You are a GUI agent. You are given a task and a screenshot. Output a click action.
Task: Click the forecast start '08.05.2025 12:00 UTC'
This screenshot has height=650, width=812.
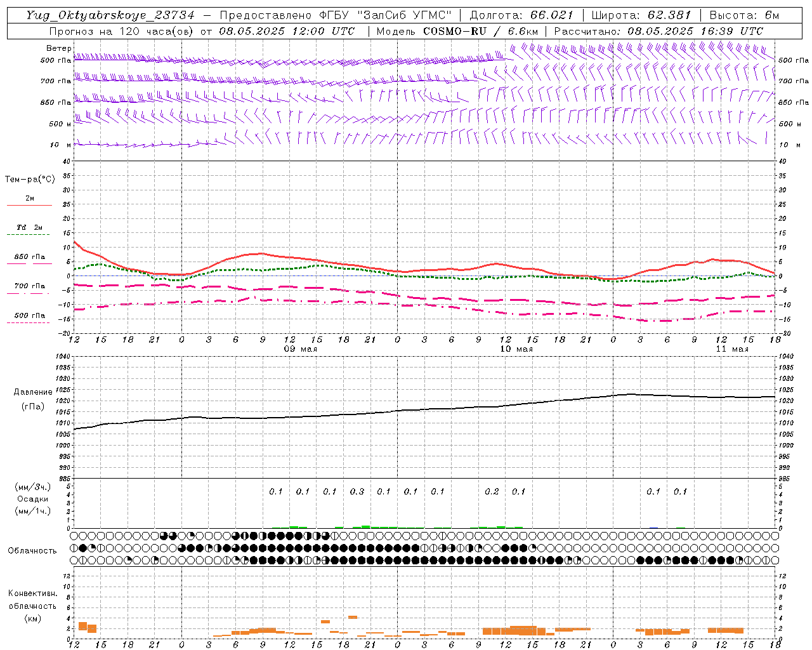pos(287,31)
